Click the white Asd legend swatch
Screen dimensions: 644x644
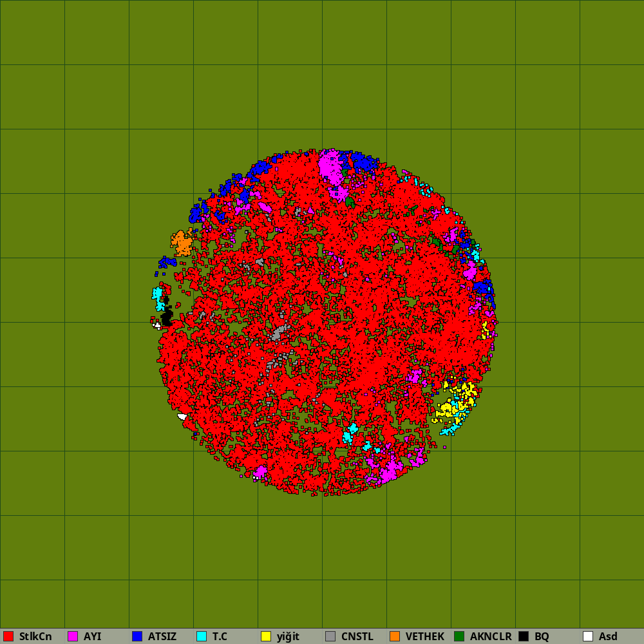(588, 636)
